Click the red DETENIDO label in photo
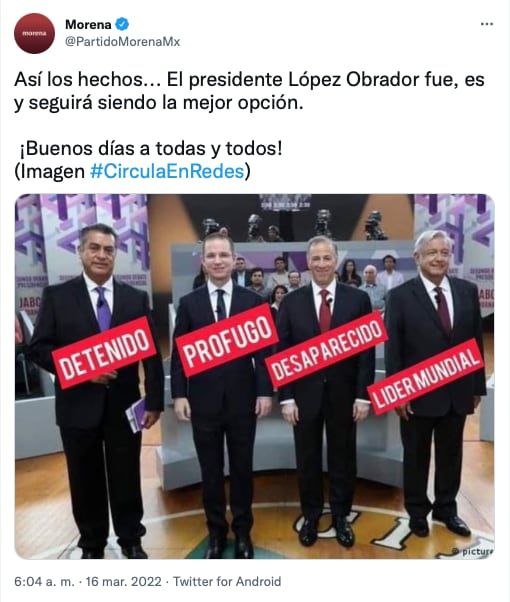The image size is (510, 602). pos(103,353)
